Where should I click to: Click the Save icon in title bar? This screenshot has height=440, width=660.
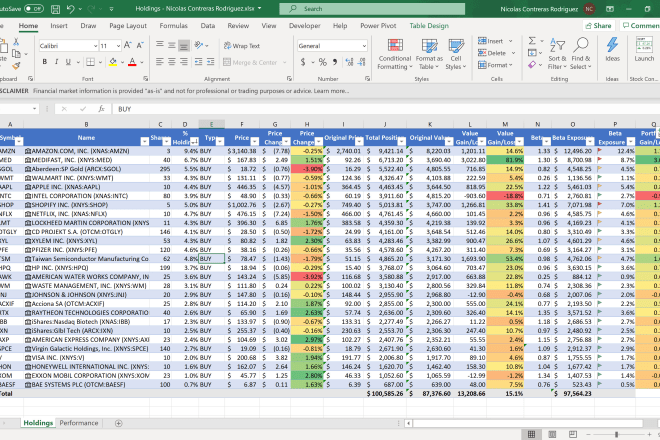pos(55,9)
